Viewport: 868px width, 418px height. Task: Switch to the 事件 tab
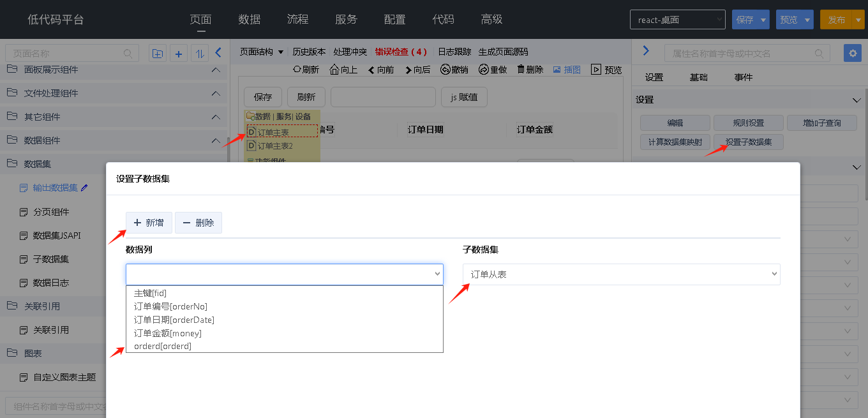coord(744,77)
